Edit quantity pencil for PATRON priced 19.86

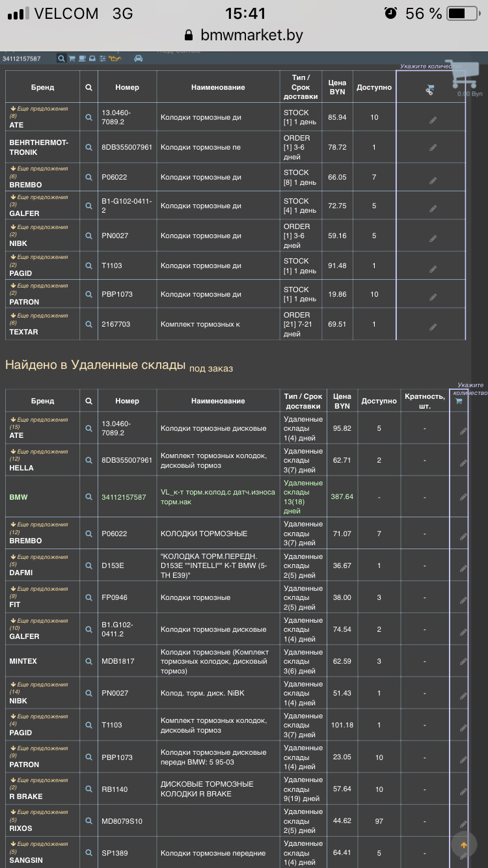pyautogui.click(x=433, y=296)
